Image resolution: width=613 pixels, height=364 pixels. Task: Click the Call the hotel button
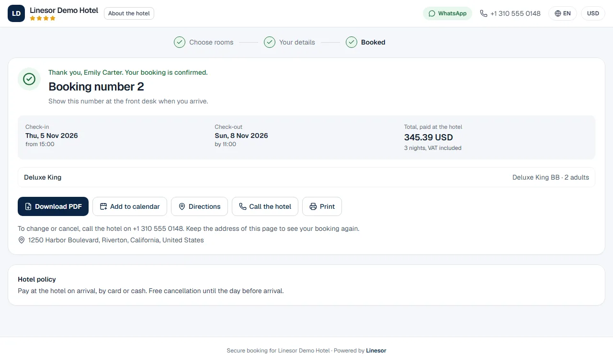click(x=265, y=206)
